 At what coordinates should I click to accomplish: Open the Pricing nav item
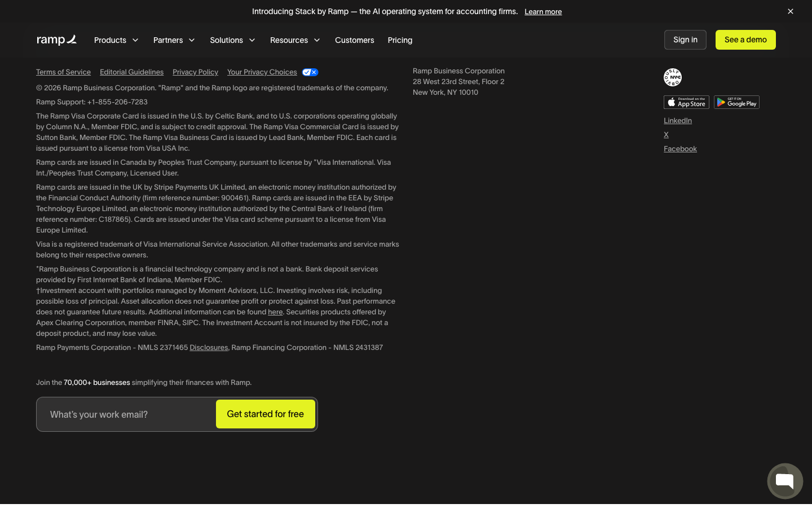[400, 40]
